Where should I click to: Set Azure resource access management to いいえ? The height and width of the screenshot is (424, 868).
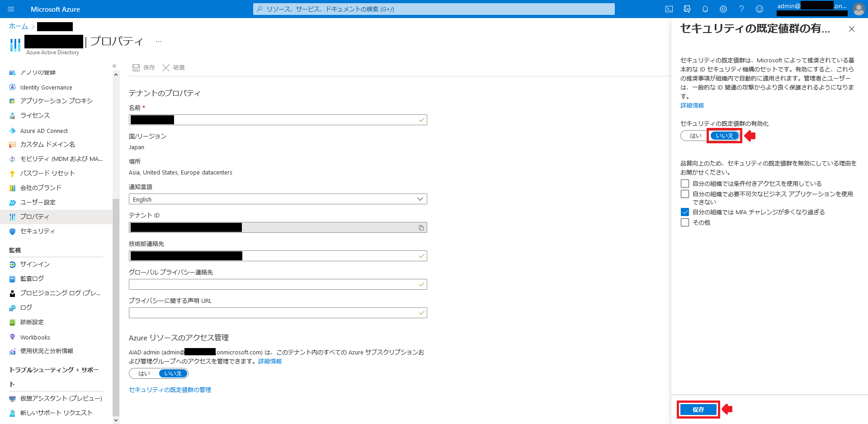pos(173,373)
